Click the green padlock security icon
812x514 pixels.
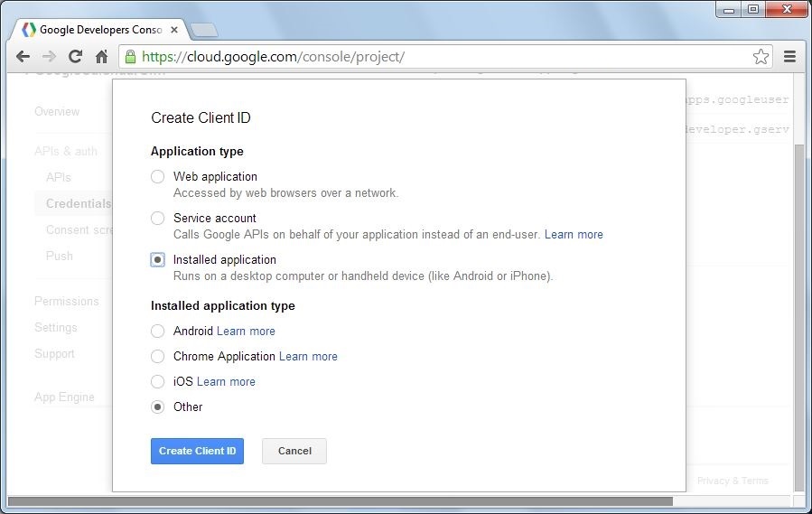tap(130, 57)
